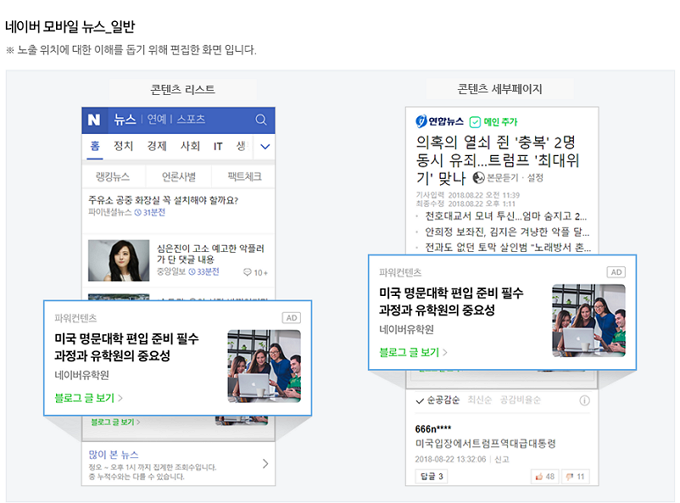Click the 파워컨텐츠 label in left ad

click(x=75, y=318)
